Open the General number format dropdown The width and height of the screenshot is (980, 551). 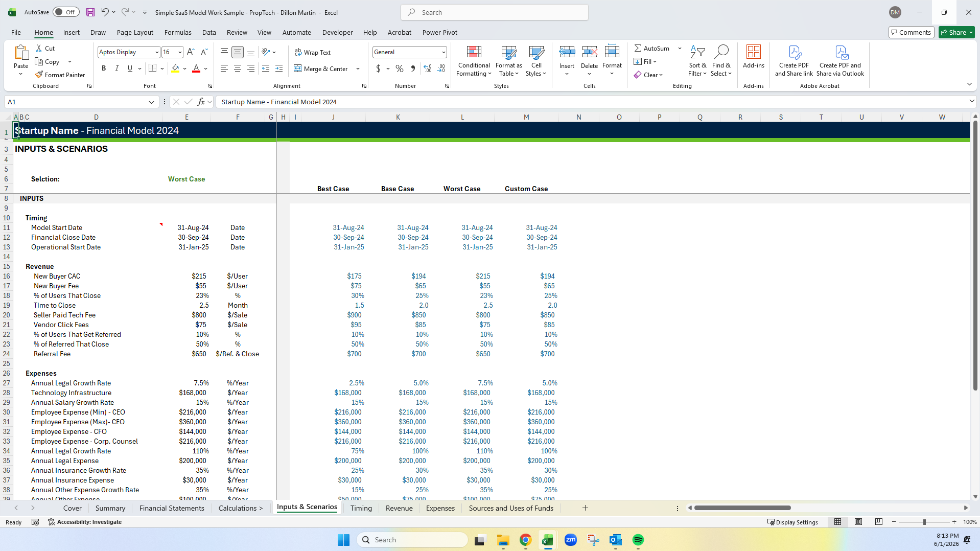[x=443, y=52]
